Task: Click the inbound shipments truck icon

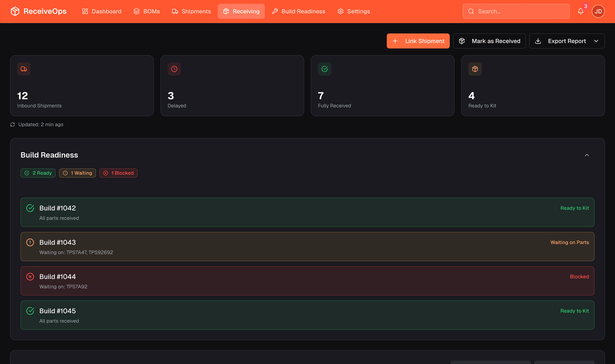Action: click(x=24, y=69)
